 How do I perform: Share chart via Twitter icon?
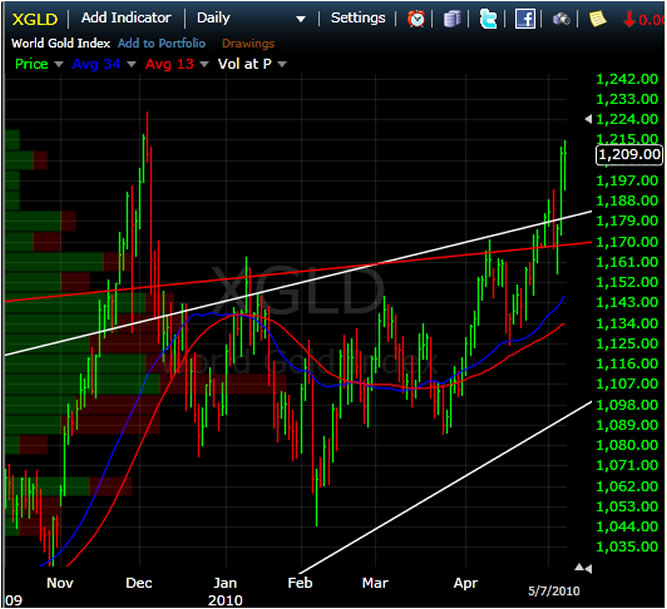coord(488,18)
